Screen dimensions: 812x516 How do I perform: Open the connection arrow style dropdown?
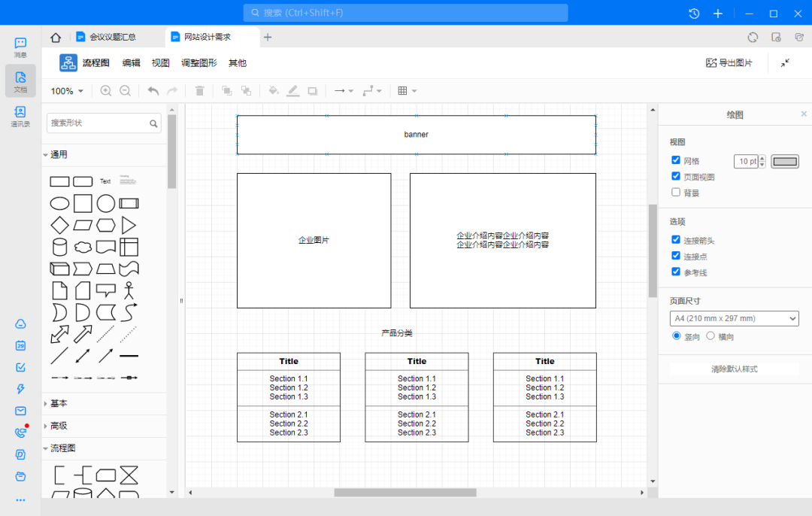tap(344, 91)
